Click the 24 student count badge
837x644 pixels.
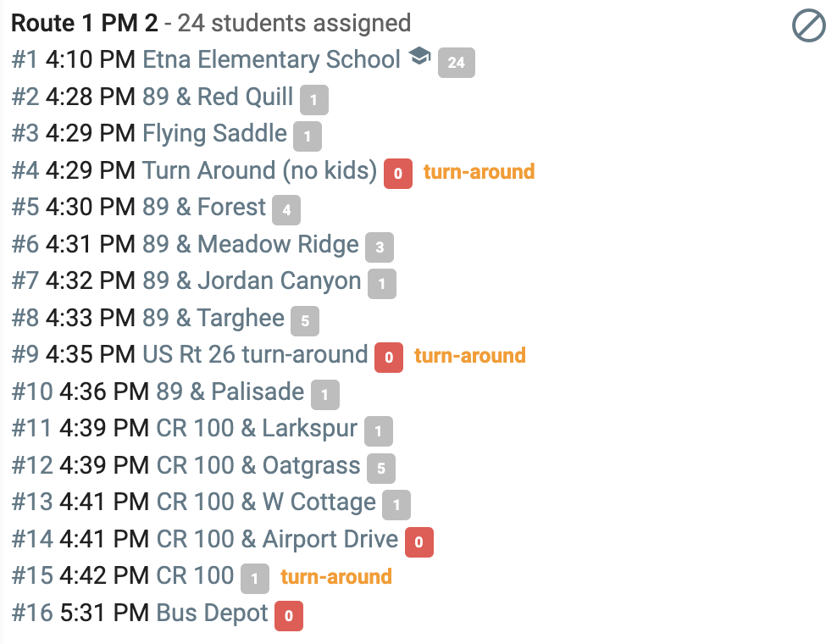457,63
